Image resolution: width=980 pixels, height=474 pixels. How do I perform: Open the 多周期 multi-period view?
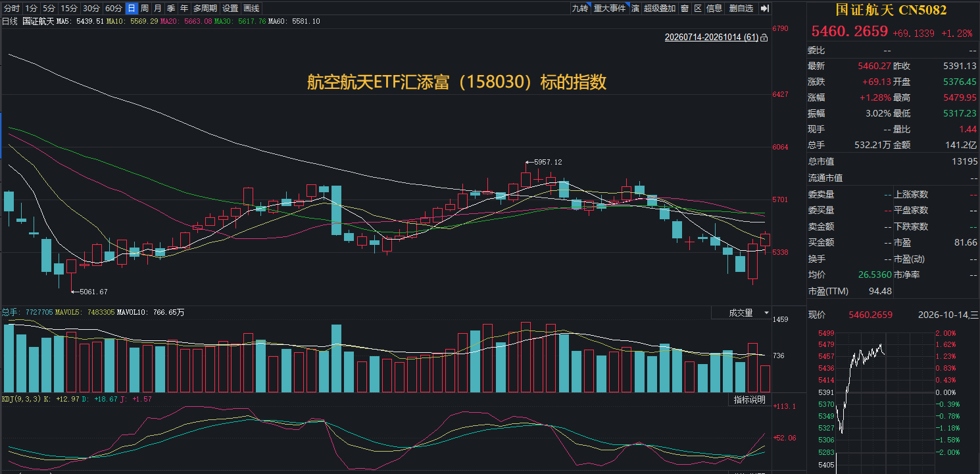click(205, 9)
